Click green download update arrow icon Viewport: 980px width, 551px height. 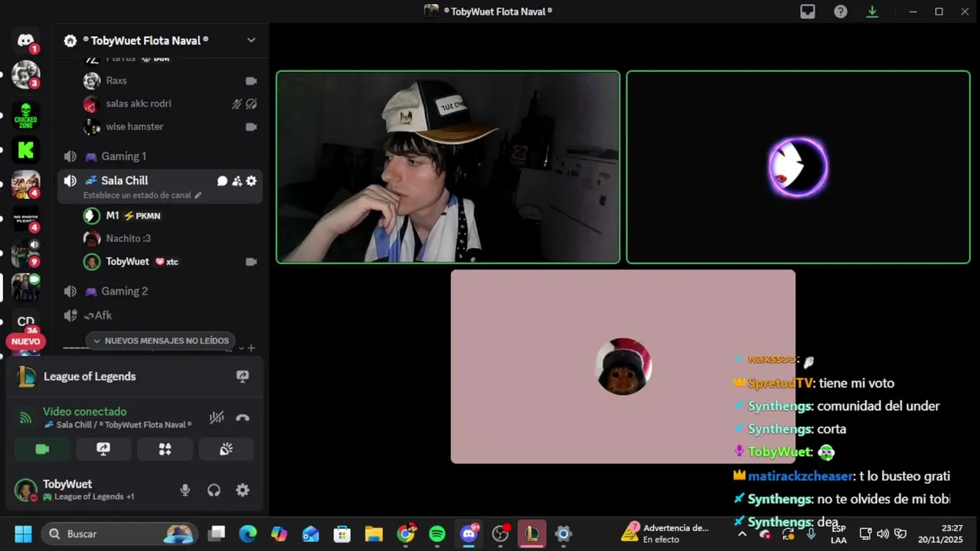pyautogui.click(x=872, y=11)
